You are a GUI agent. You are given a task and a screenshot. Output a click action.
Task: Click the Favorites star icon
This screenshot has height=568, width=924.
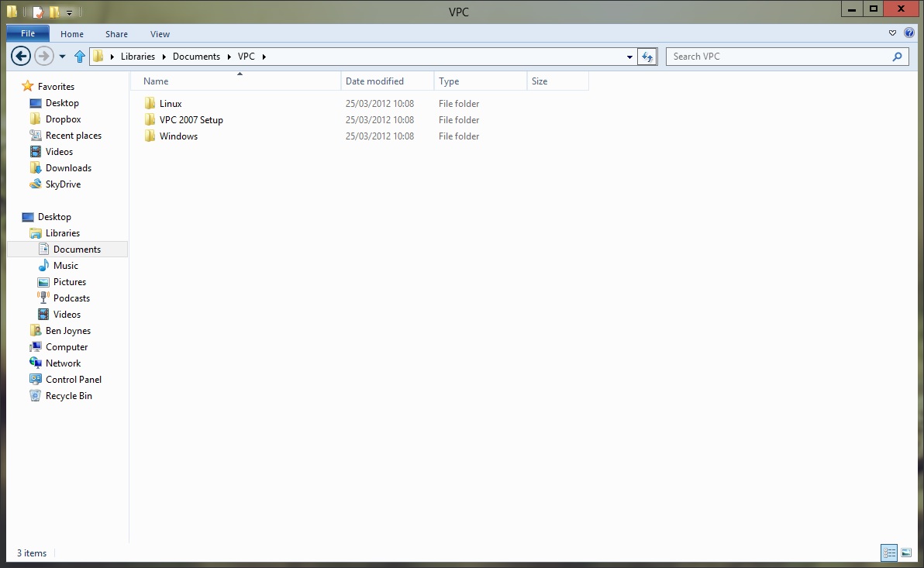click(28, 86)
